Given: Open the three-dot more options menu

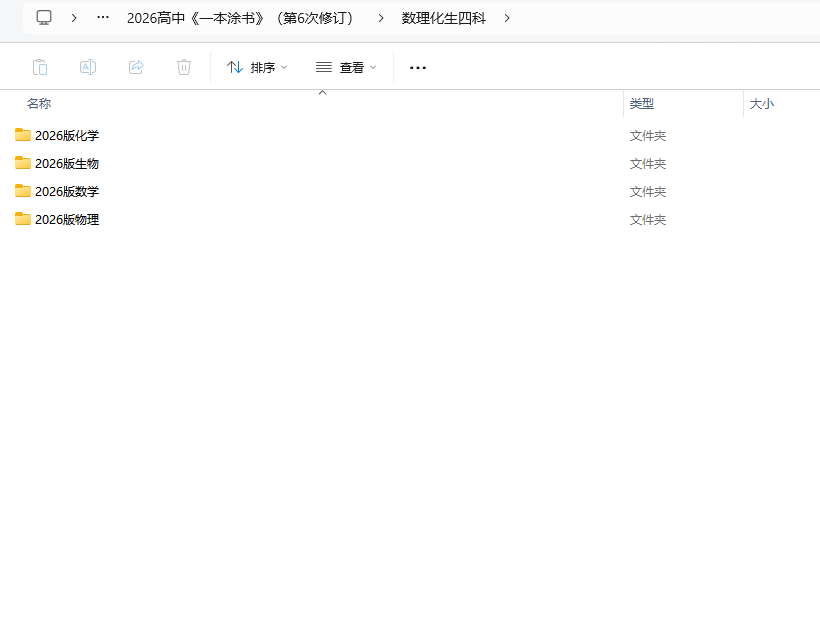Looking at the screenshot, I should pyautogui.click(x=418, y=67).
